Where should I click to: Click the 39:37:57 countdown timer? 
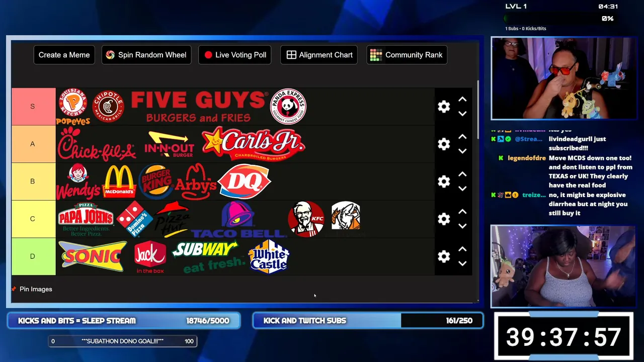point(563,337)
